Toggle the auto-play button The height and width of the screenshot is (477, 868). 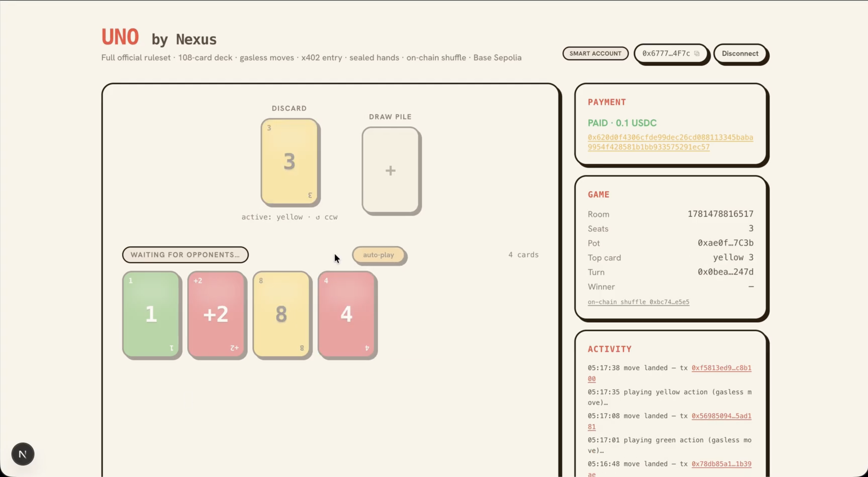(x=378, y=255)
